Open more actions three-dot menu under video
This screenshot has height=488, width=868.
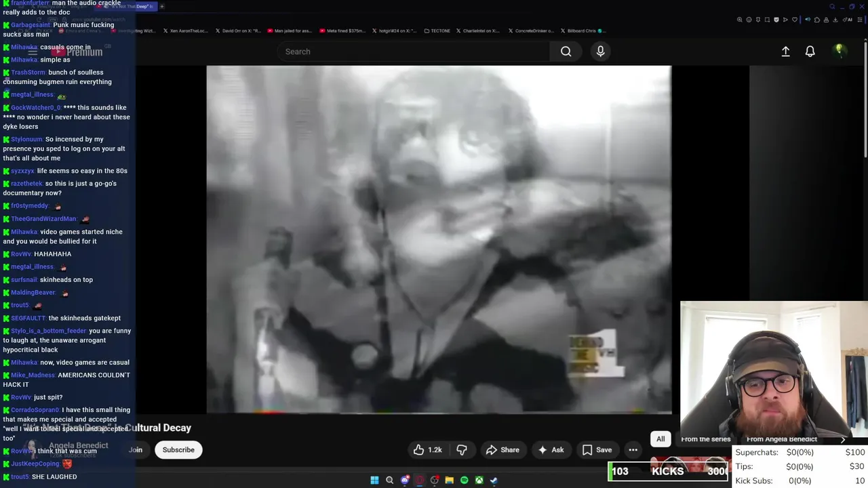[633, 450]
